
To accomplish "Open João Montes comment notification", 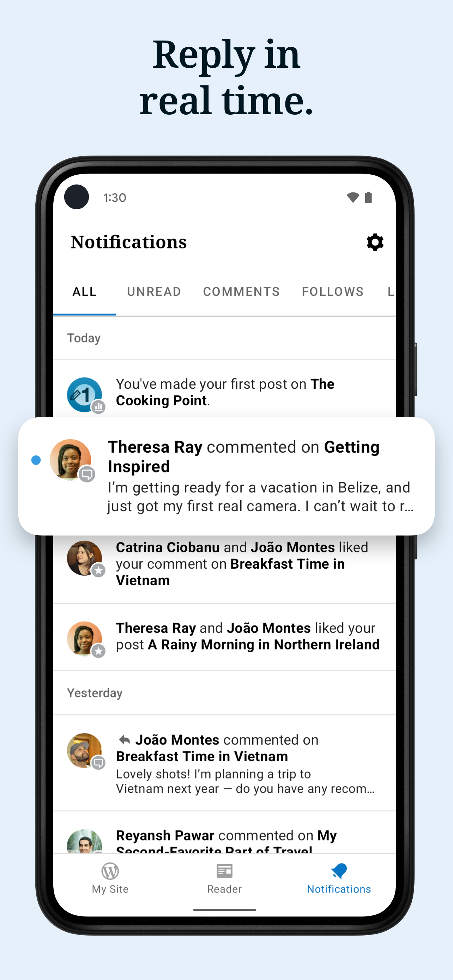I will click(x=224, y=763).
